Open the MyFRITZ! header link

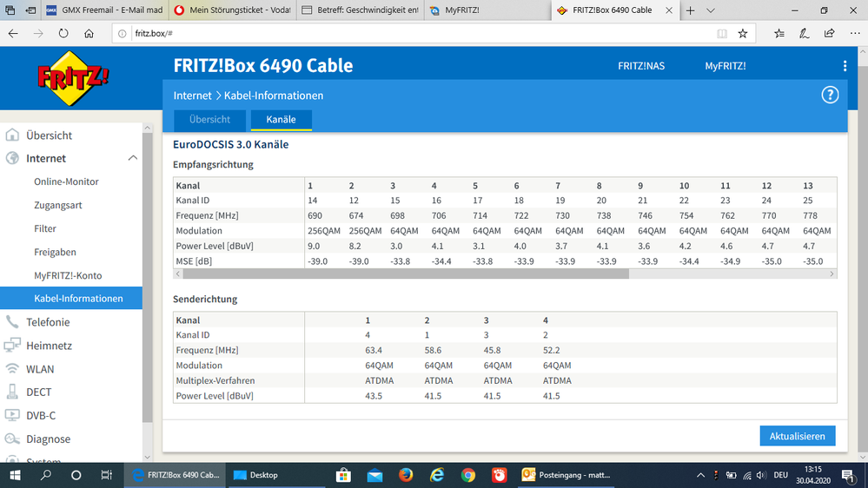725,66
